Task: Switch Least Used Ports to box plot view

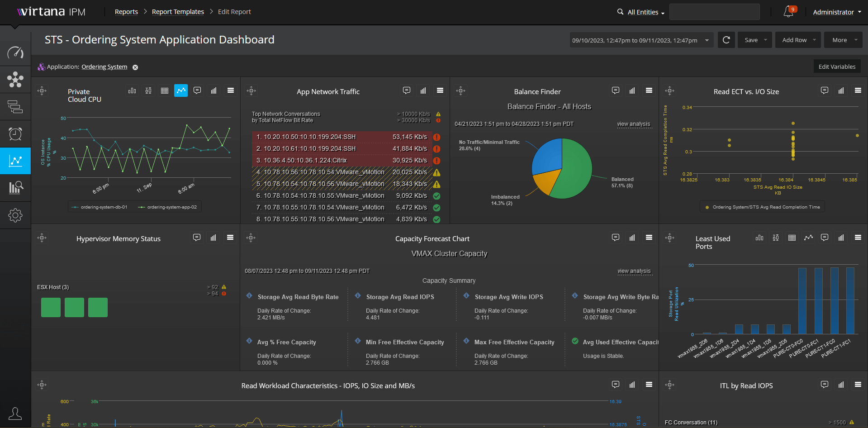Action: point(776,238)
